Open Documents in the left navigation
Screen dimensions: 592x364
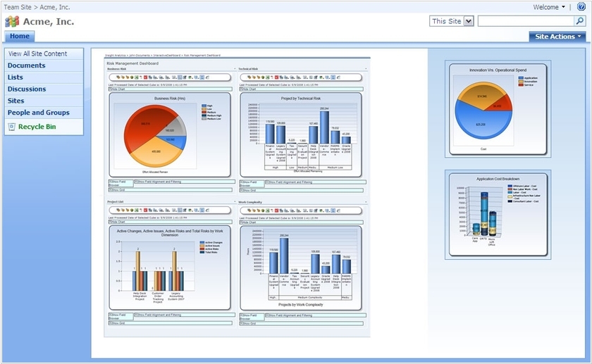pyautogui.click(x=27, y=65)
